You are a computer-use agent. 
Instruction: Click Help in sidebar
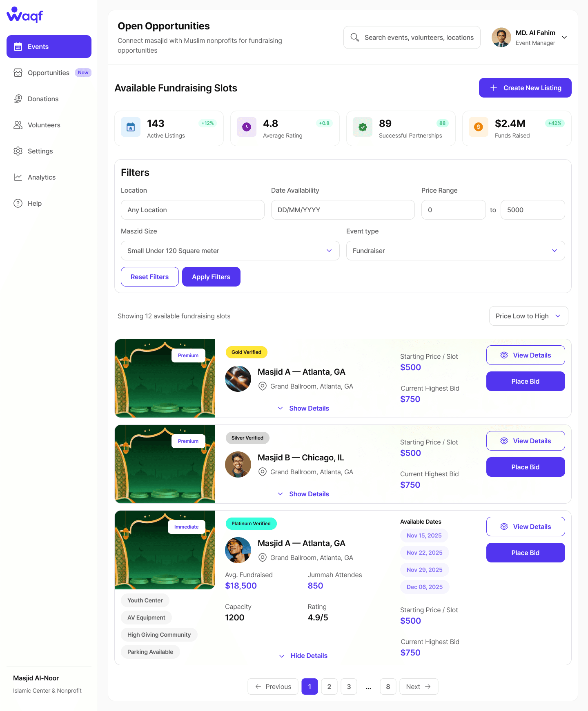click(49, 203)
